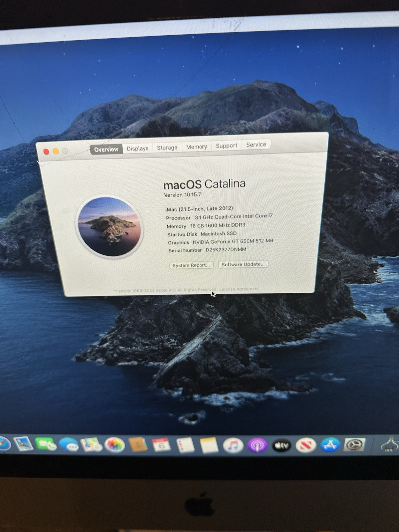Launch Photos app in dock
This screenshot has height=532, width=399.
click(114, 445)
